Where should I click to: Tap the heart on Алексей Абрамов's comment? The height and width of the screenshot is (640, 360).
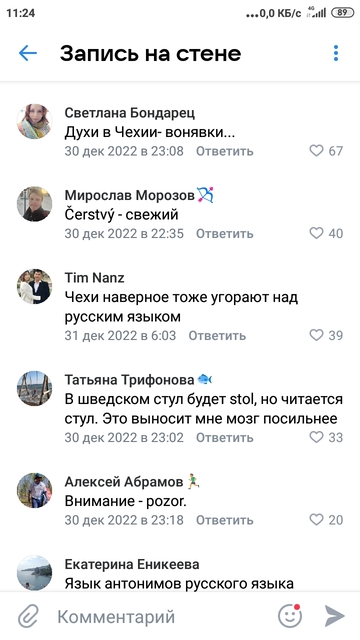pos(316,520)
